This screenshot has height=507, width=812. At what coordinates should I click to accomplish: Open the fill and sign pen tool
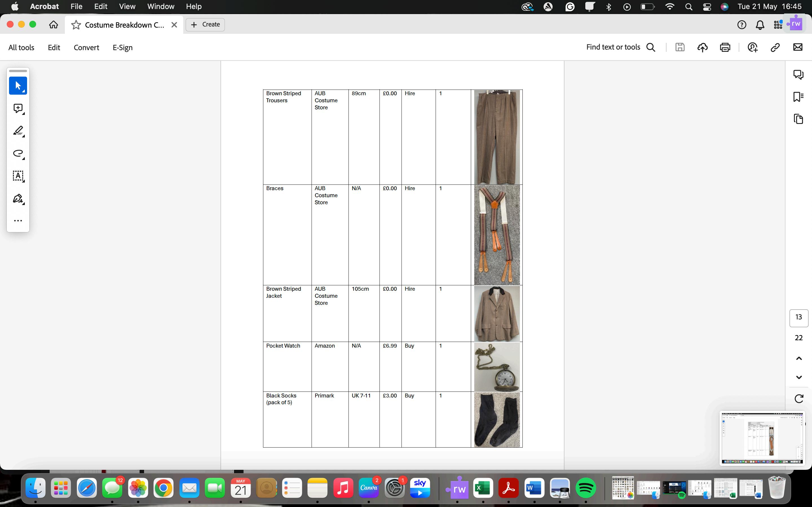click(18, 199)
